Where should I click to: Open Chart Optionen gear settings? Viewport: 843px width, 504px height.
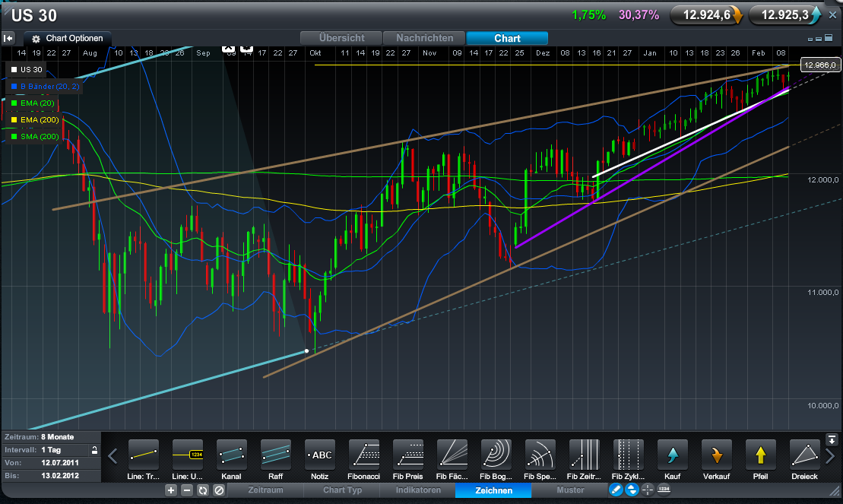[68, 38]
